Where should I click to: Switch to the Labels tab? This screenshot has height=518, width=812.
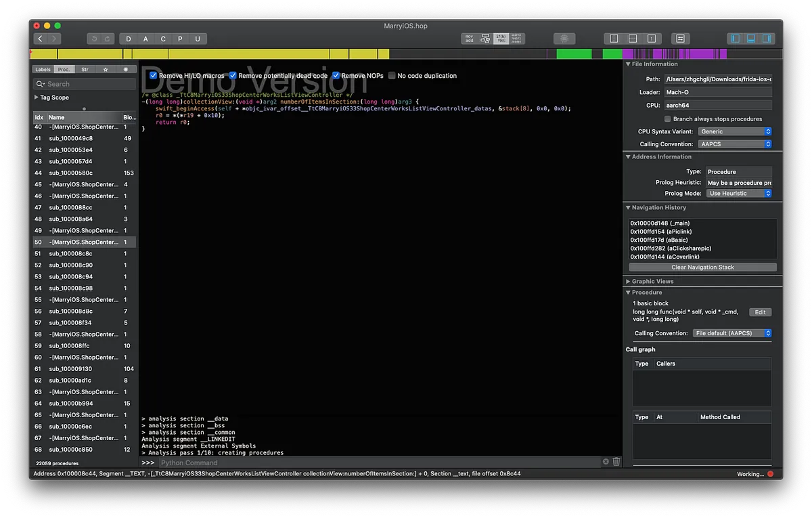pos(43,69)
